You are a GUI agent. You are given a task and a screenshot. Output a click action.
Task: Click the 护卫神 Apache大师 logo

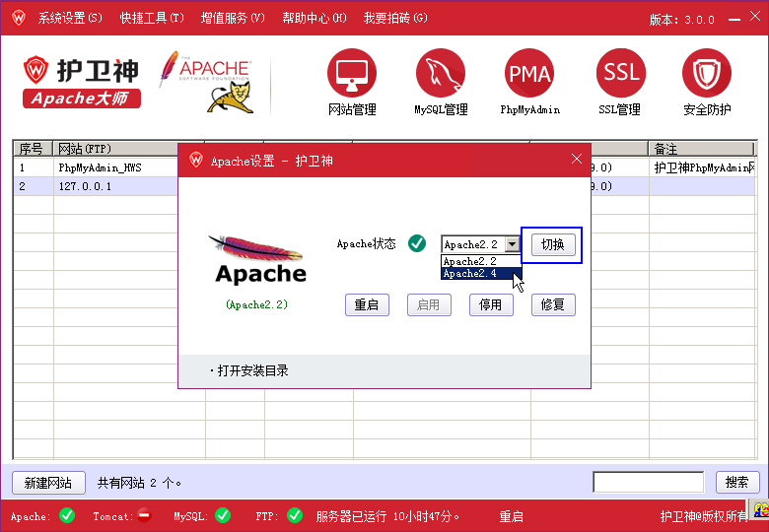[x=82, y=82]
